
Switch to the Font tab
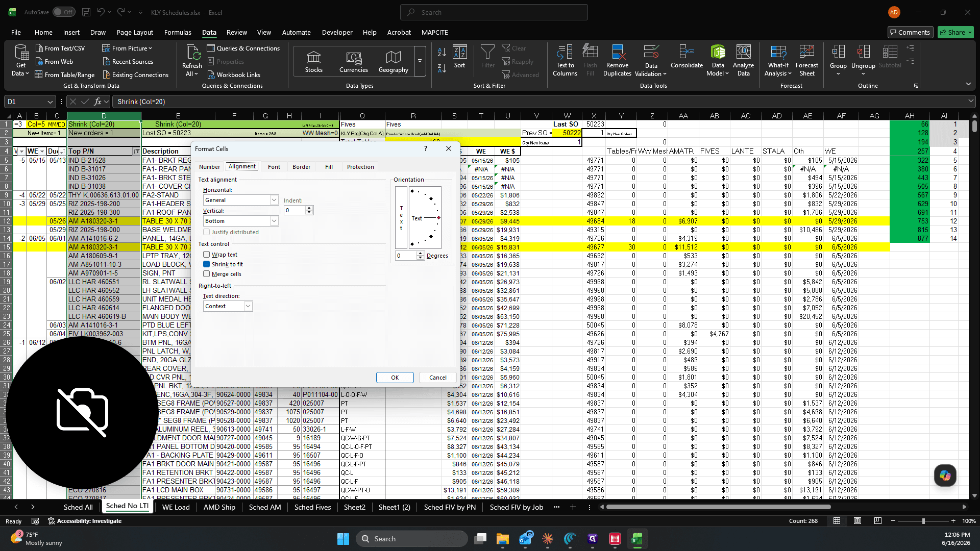(x=274, y=167)
